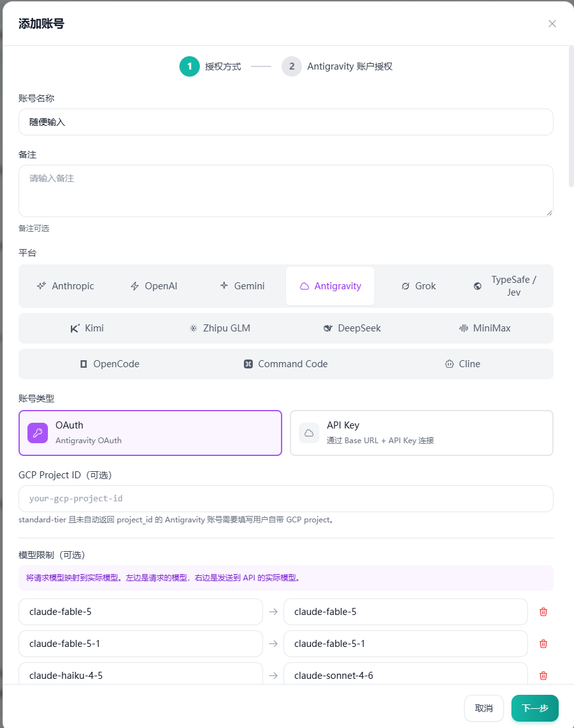
Task: Select the Grok platform tab
Action: (419, 286)
